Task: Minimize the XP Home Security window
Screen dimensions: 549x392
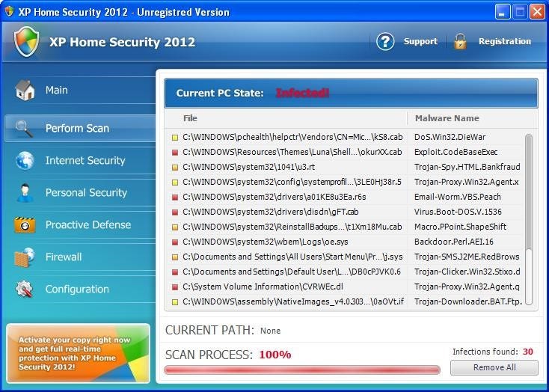Action: [502, 12]
